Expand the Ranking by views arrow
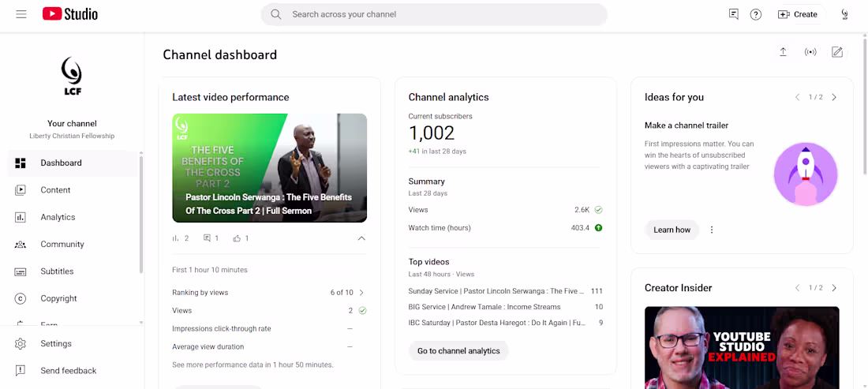This screenshot has width=868, height=389. point(361,293)
